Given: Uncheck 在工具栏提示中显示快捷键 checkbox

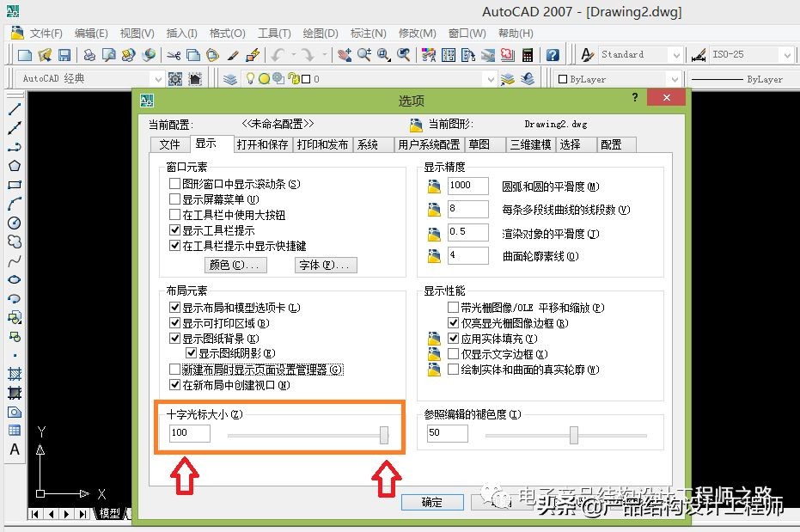Looking at the screenshot, I should pyautogui.click(x=174, y=245).
